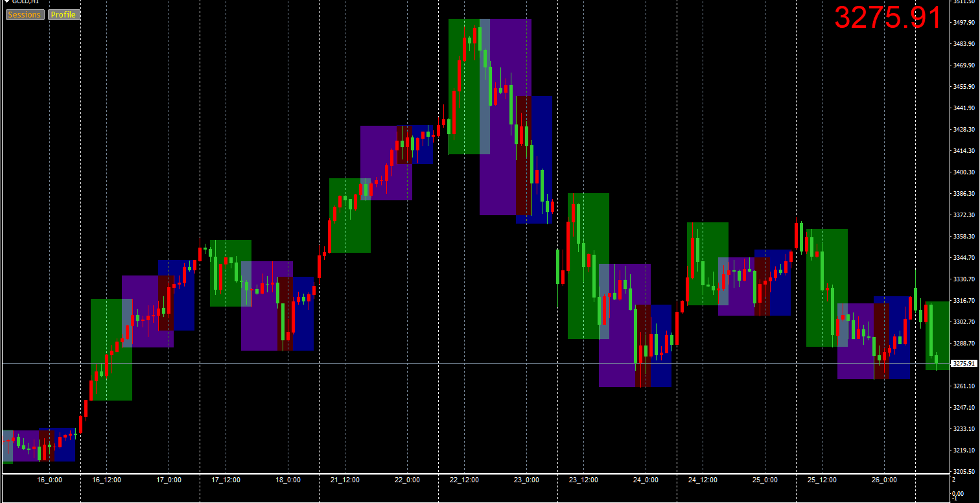Click the 3428.30 price scale label
This screenshot has width=980, height=503.
click(x=965, y=130)
